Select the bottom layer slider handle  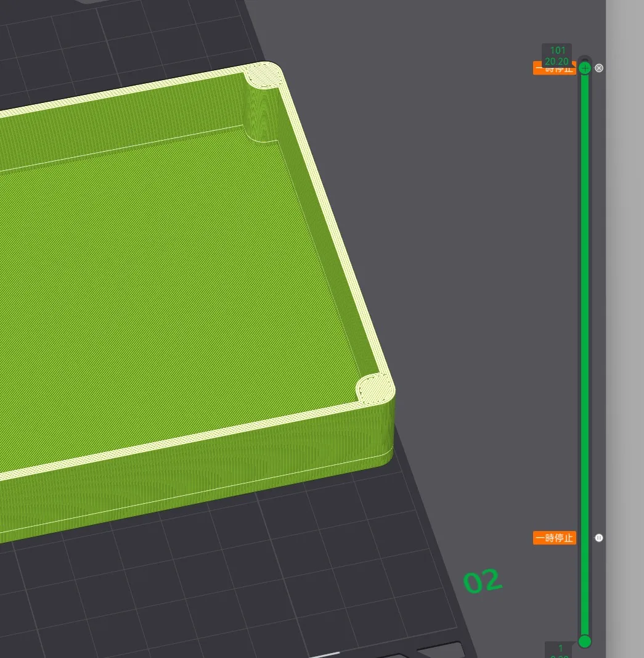tap(584, 641)
